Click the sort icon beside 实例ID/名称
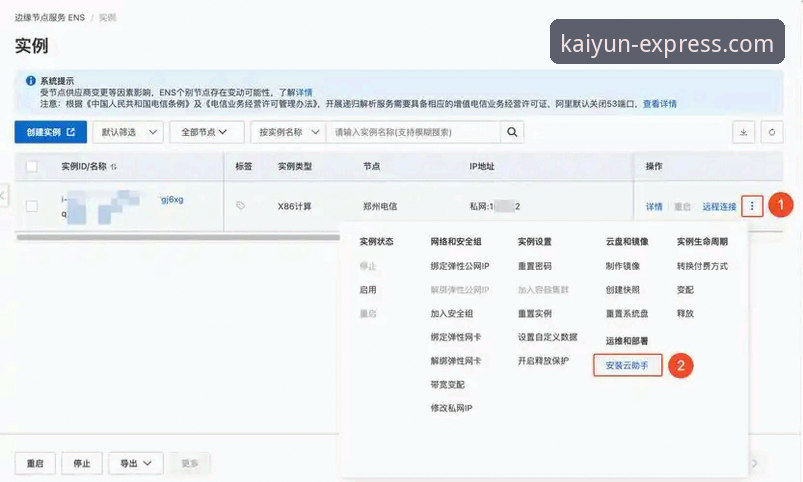Screen dimensions: 803x482 pos(114,166)
